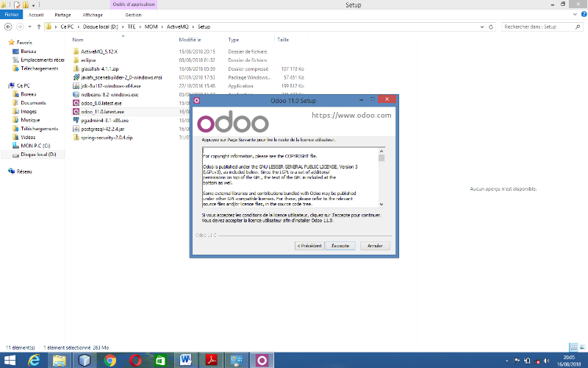588x368 pixels.
Task: Click the New Folder icon in quick access toolbar
Action: [26, 5]
